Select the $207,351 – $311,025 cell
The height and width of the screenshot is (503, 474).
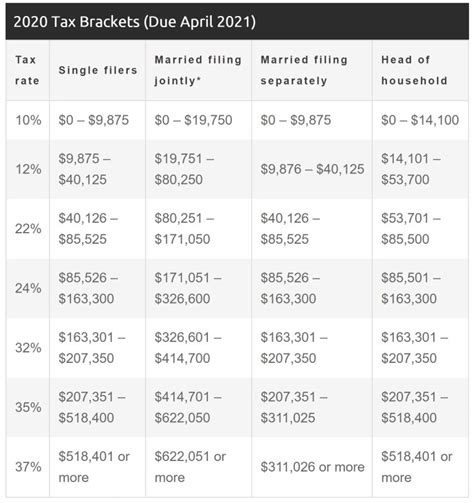312,407
